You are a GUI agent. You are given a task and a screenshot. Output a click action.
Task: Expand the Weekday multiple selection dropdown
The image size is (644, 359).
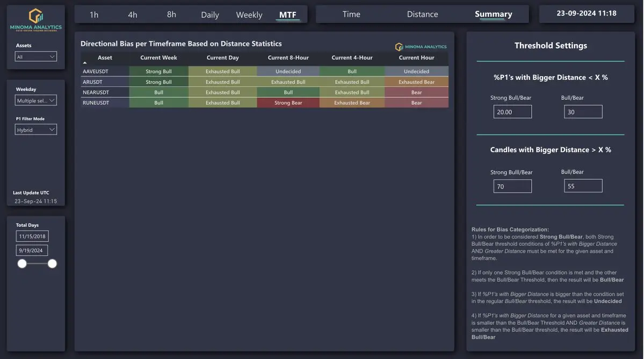point(36,100)
